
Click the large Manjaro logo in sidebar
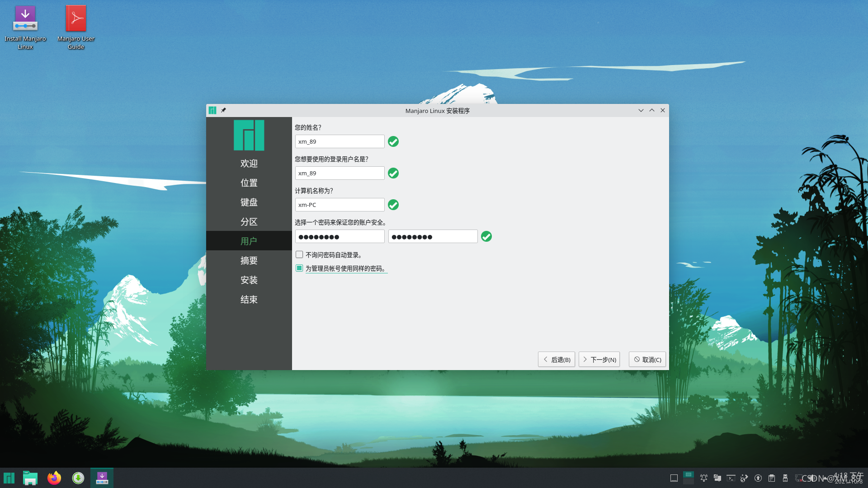point(249,135)
